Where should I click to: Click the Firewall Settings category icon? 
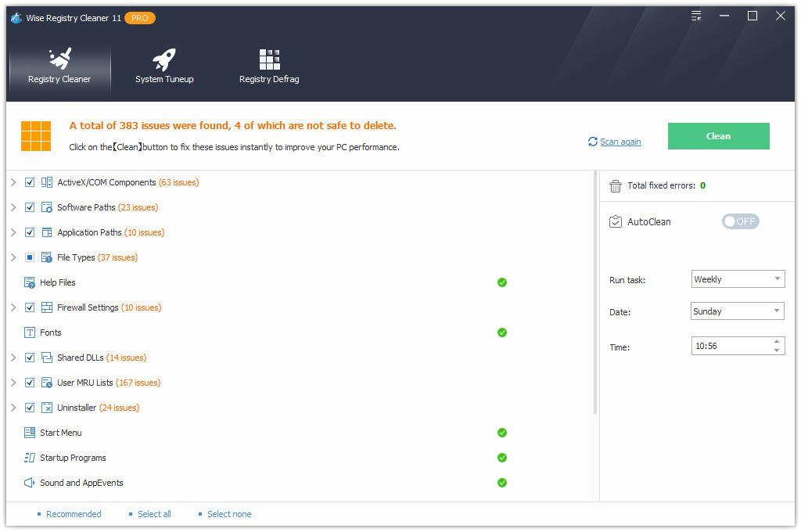point(46,307)
